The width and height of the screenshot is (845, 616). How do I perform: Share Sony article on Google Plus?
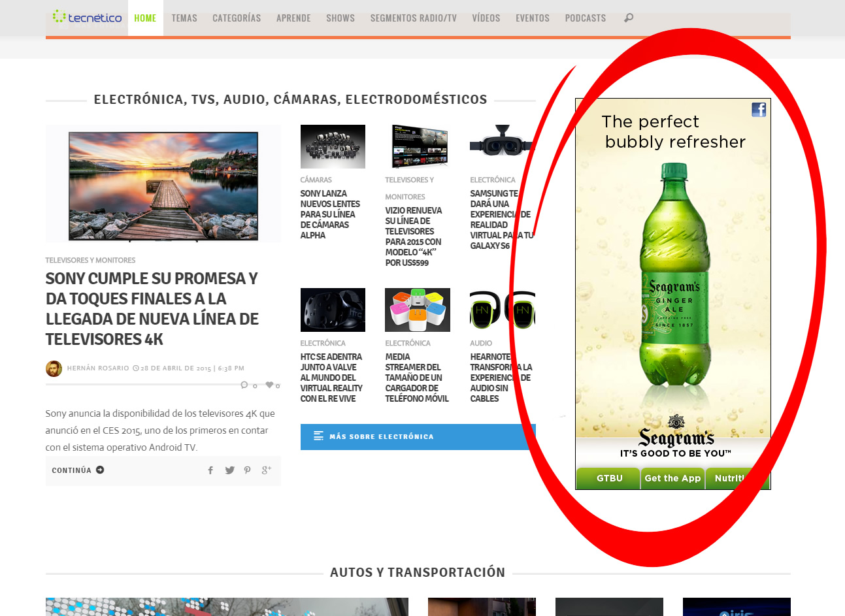pyautogui.click(x=266, y=470)
